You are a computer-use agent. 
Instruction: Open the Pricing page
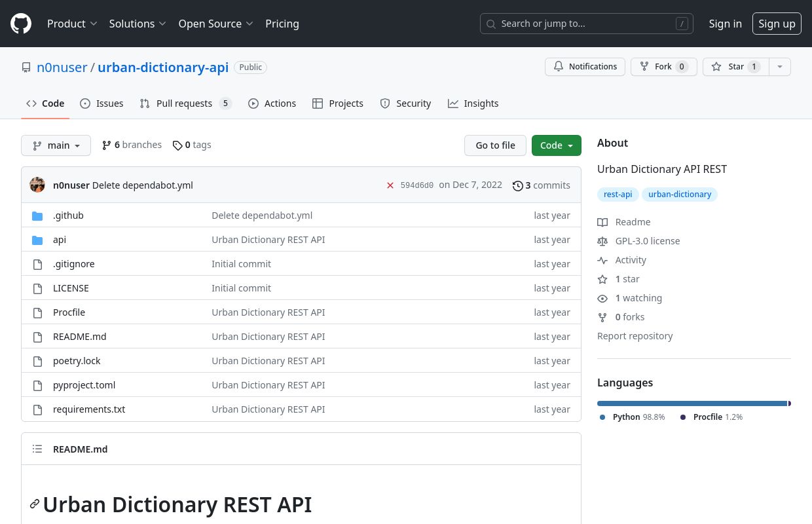[282, 24]
